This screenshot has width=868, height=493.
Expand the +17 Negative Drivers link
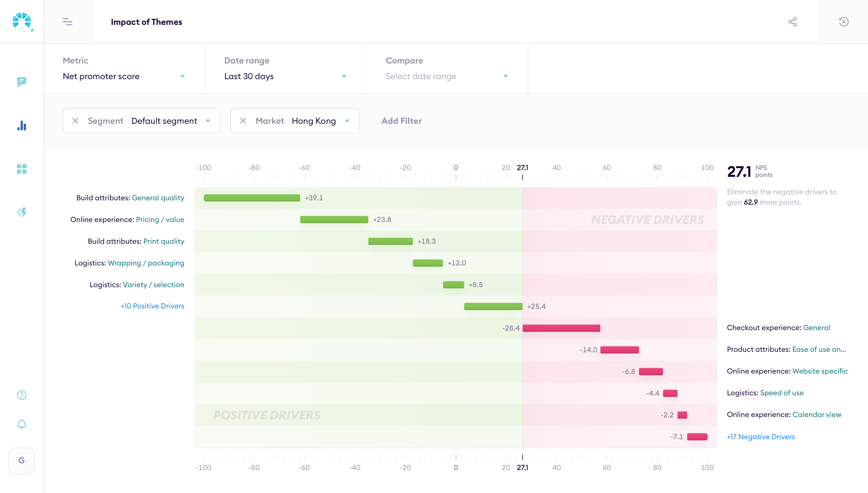click(761, 437)
